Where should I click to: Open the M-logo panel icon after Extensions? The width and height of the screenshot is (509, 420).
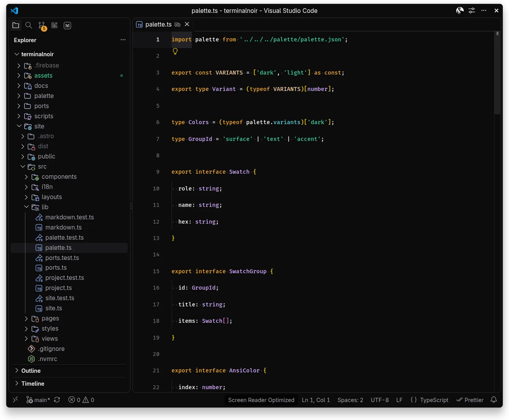68,25
